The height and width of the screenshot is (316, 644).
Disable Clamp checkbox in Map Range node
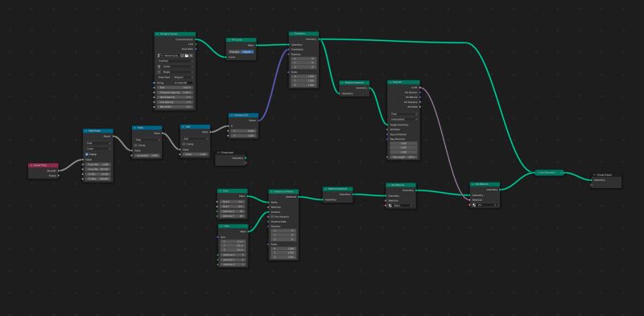[x=87, y=154]
